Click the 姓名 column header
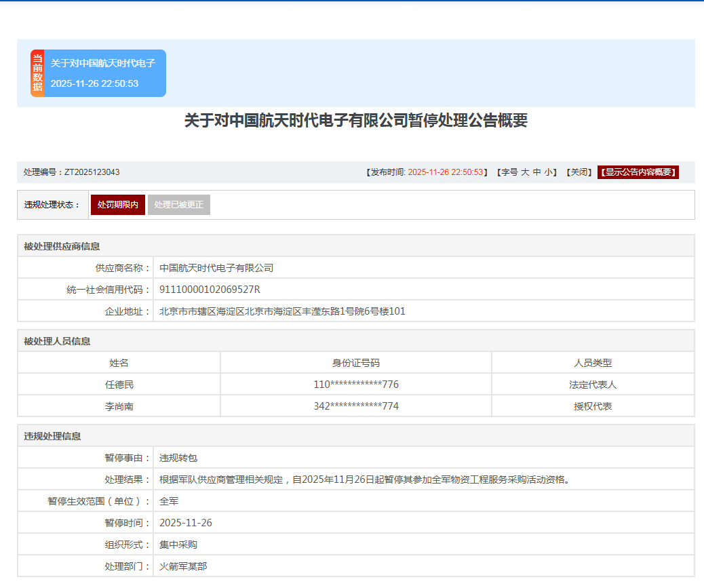704x588 pixels. click(119, 363)
